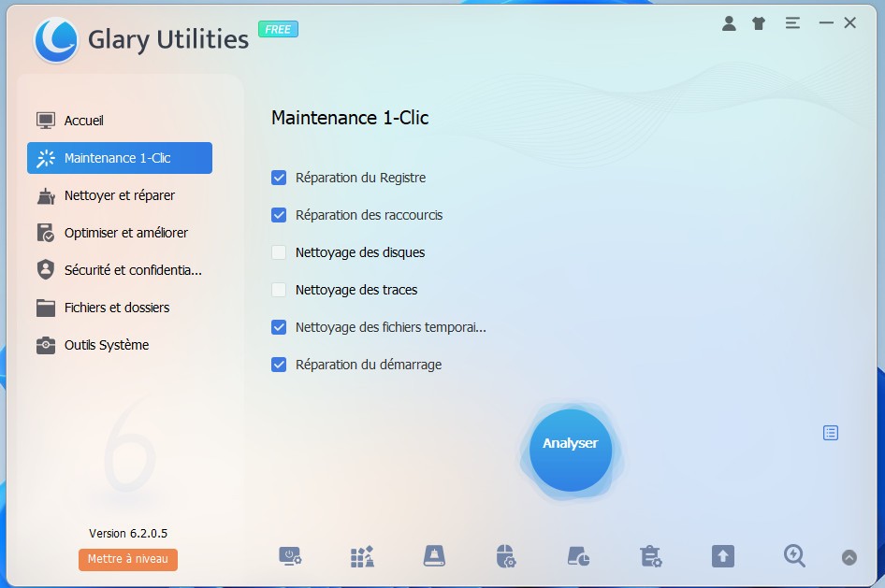The width and height of the screenshot is (885, 588).
Task: Open the registry cleaner trash-gear icon
Action: click(651, 556)
